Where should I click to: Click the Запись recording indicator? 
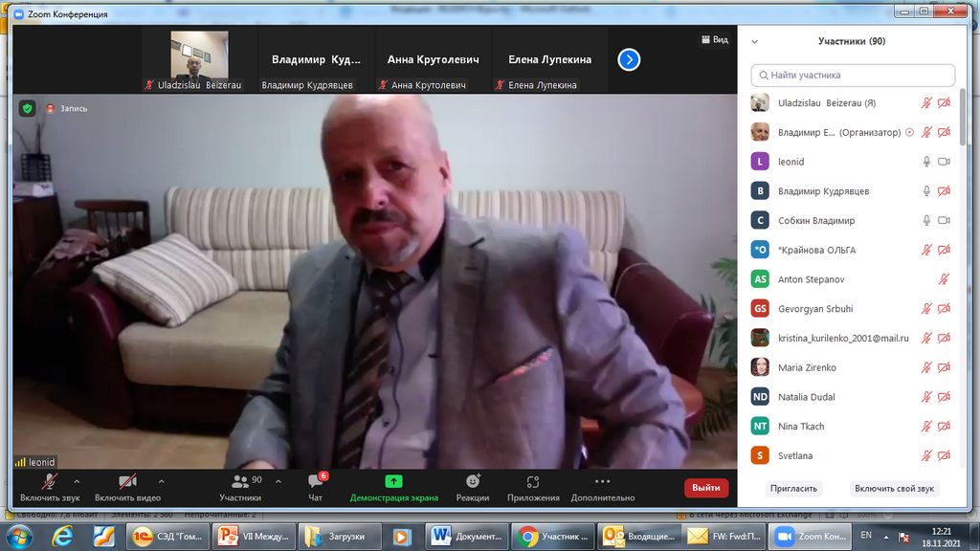click(x=67, y=108)
